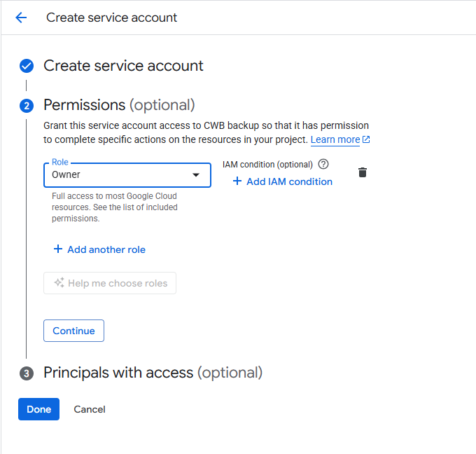Delete the Owner role with trash icon

[x=363, y=172]
